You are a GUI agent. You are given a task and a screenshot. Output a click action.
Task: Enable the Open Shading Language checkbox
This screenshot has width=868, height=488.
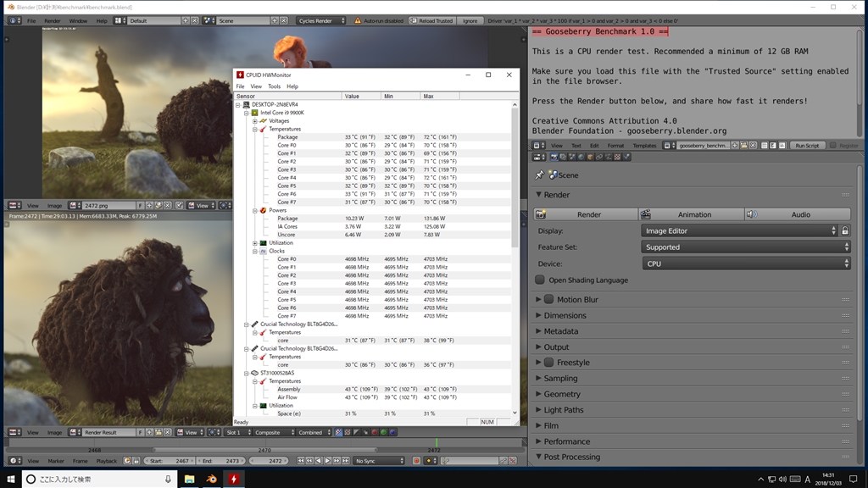click(x=540, y=280)
